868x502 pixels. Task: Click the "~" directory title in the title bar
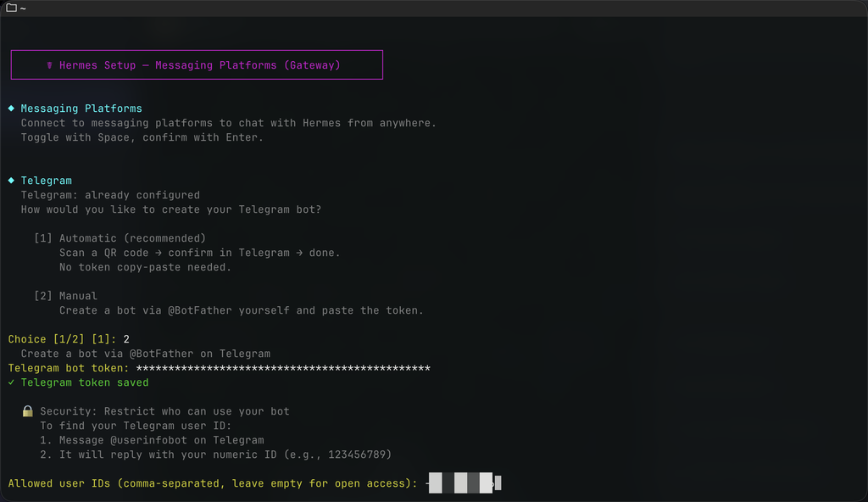coord(23,8)
